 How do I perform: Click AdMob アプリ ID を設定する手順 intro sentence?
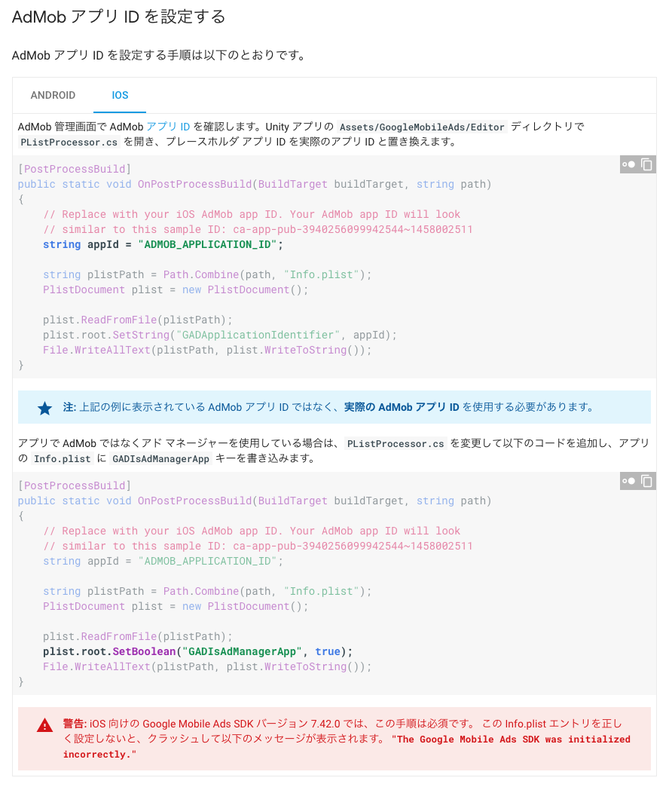158,55
